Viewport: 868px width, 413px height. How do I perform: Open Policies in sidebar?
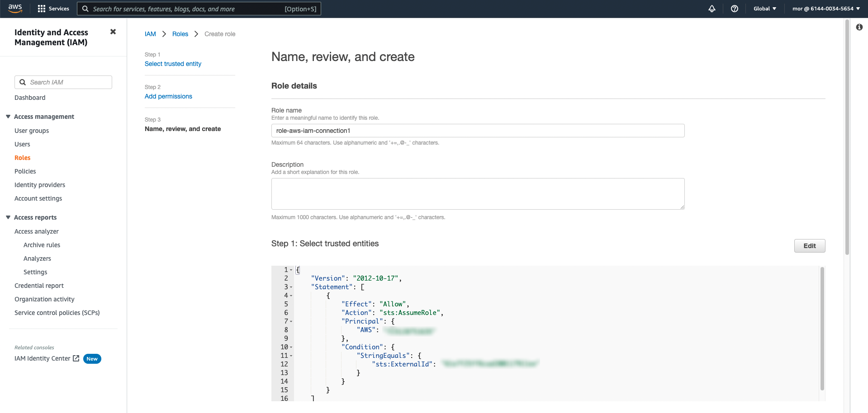[x=25, y=171]
